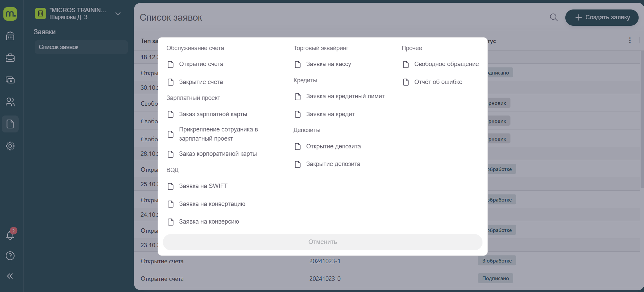Open the table column options menu

tap(630, 40)
